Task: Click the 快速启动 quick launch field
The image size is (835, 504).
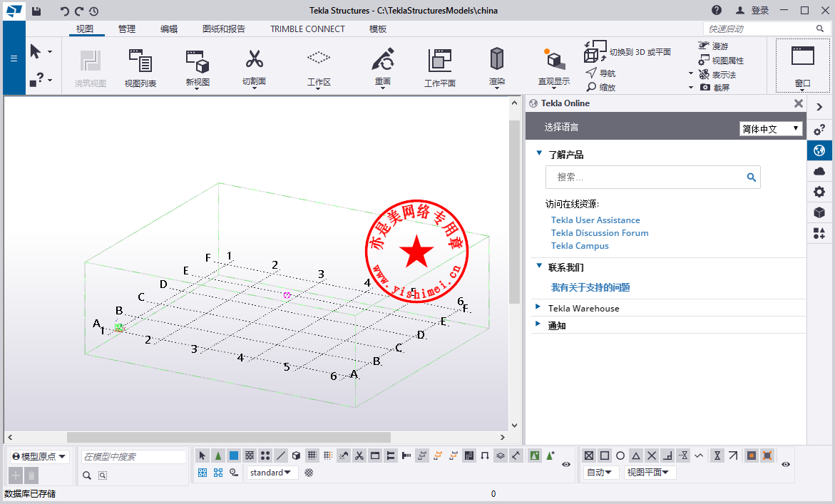Action: [x=766, y=29]
